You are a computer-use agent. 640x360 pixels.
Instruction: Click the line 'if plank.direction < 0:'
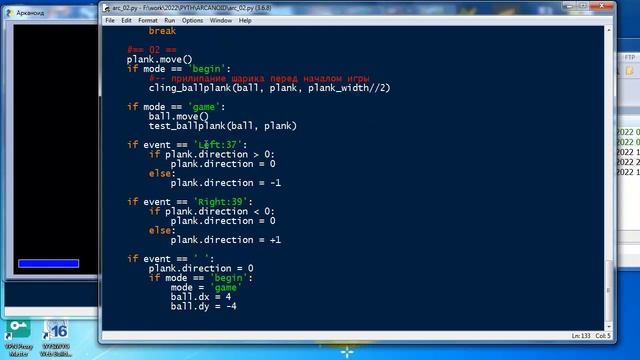[x=212, y=211]
